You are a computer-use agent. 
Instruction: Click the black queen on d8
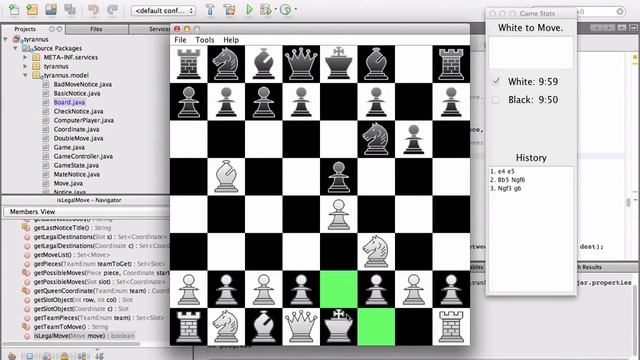(301, 64)
